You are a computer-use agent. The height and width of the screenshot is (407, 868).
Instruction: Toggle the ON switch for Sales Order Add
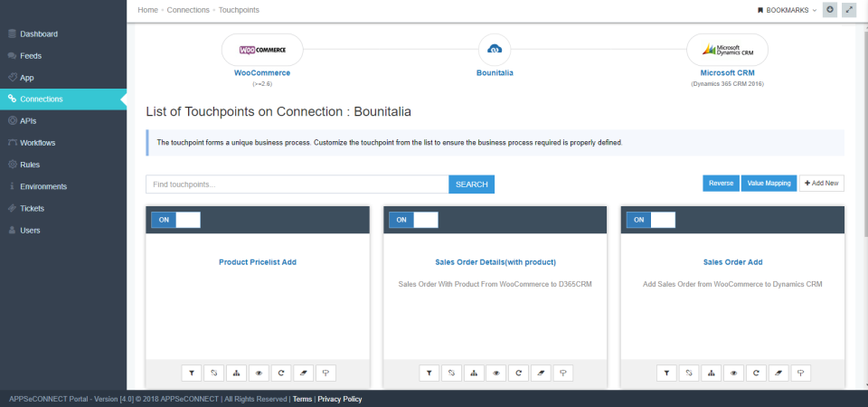(651, 220)
